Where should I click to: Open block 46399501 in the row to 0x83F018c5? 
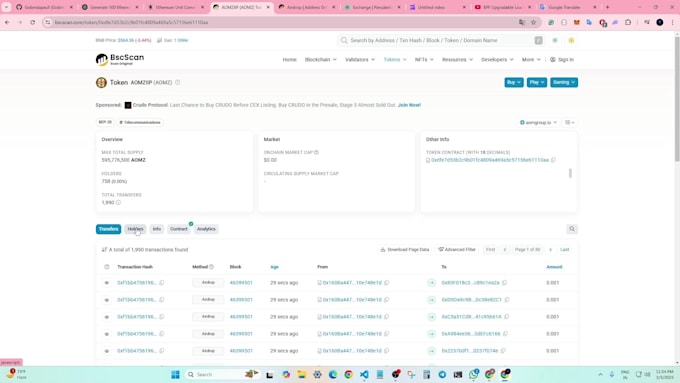pyautogui.click(x=241, y=283)
